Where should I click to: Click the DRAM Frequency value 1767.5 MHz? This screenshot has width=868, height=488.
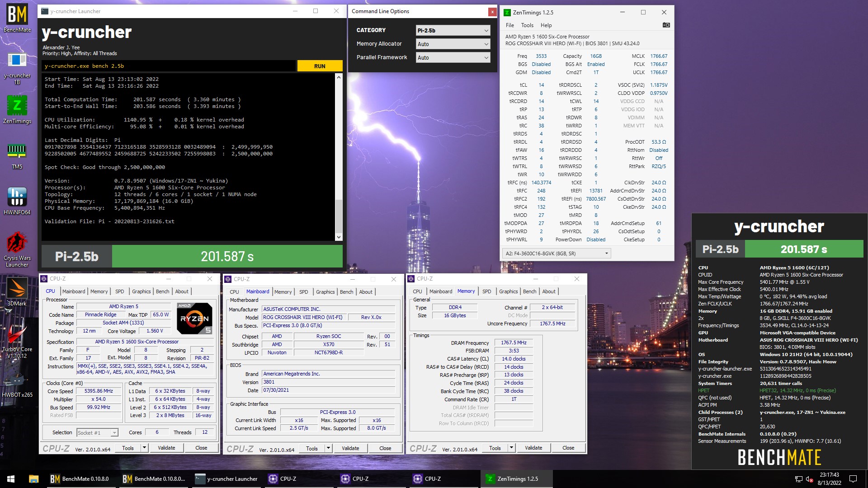(514, 343)
